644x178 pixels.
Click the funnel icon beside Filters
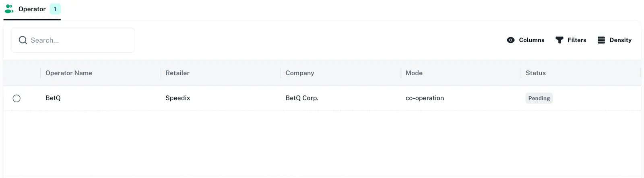point(559,40)
